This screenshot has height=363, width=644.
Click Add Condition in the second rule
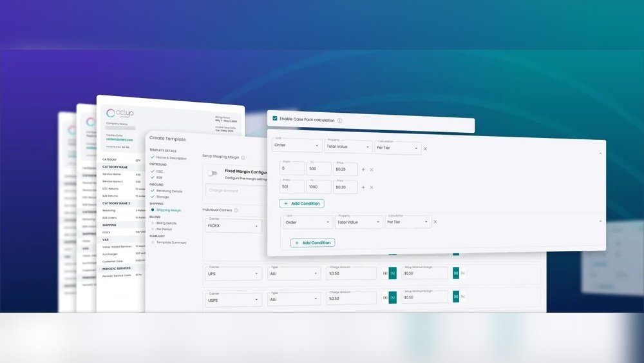click(x=312, y=242)
